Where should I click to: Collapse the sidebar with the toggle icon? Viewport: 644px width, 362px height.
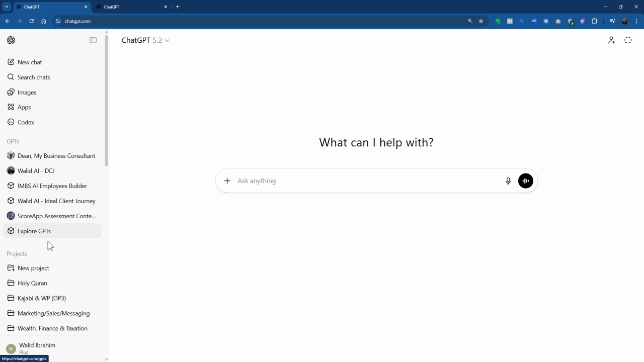tap(93, 40)
